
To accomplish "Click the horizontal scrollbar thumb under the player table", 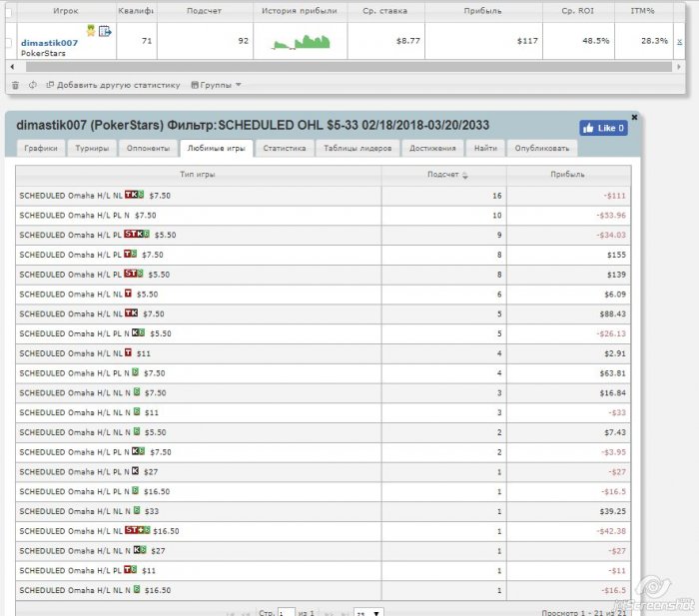I will pos(349,67).
